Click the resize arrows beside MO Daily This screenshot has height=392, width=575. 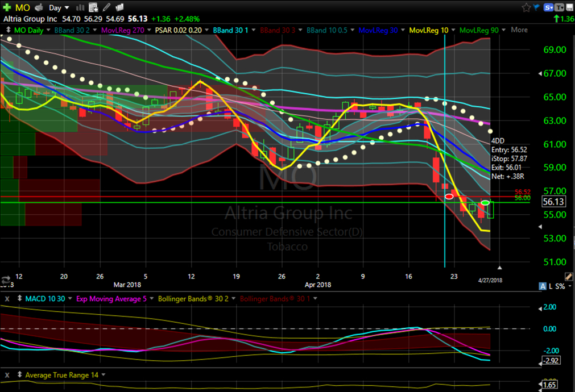click(x=8, y=30)
